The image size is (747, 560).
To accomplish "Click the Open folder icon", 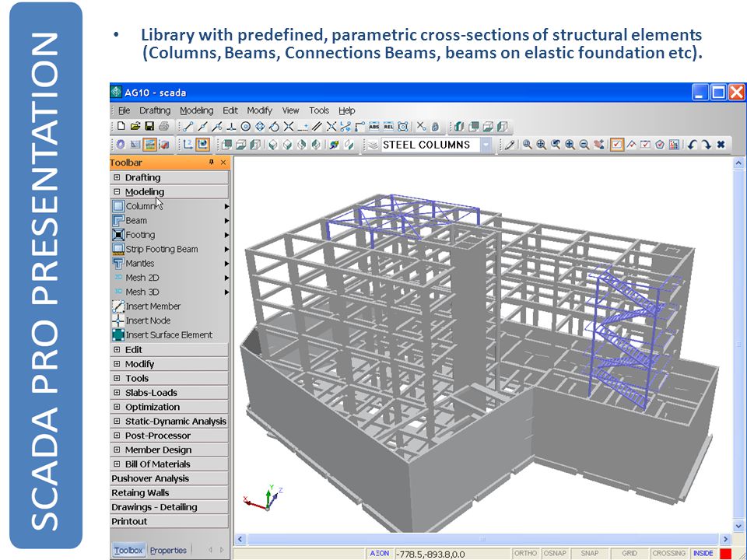I will click(135, 126).
